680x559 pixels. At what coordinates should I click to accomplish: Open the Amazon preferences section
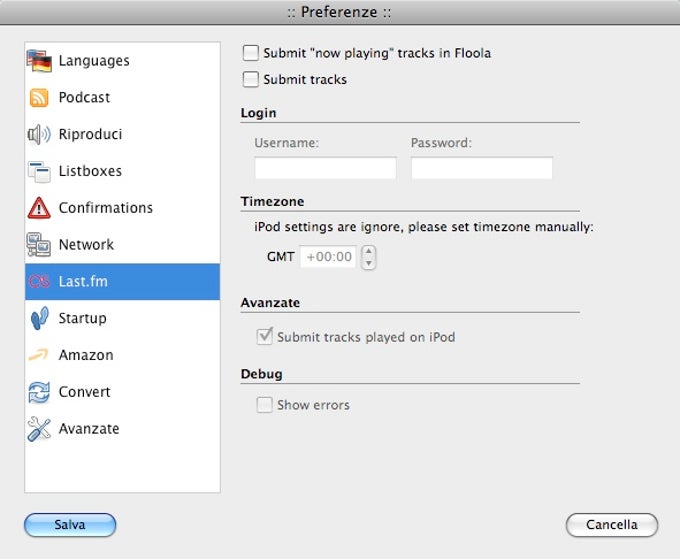pyautogui.click(x=85, y=355)
